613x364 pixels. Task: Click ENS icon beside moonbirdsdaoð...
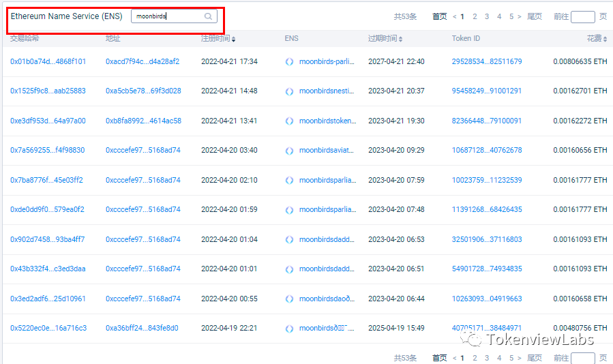coord(289,299)
